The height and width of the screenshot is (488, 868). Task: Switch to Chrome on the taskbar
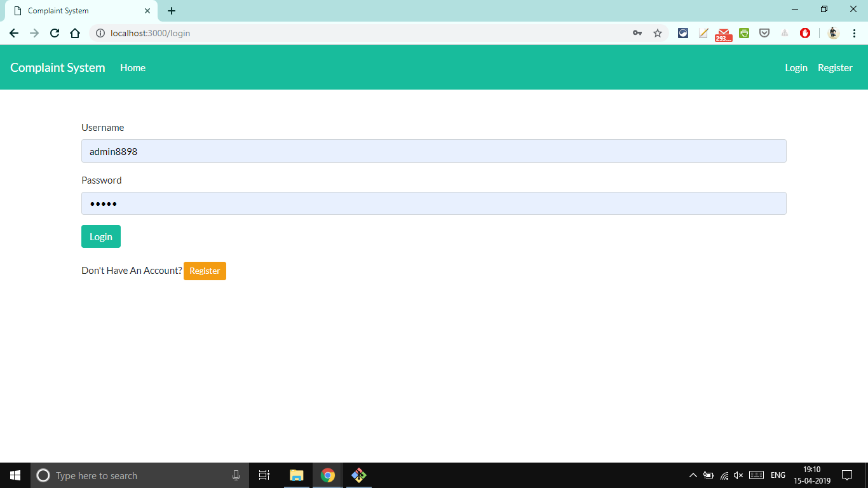coord(328,475)
